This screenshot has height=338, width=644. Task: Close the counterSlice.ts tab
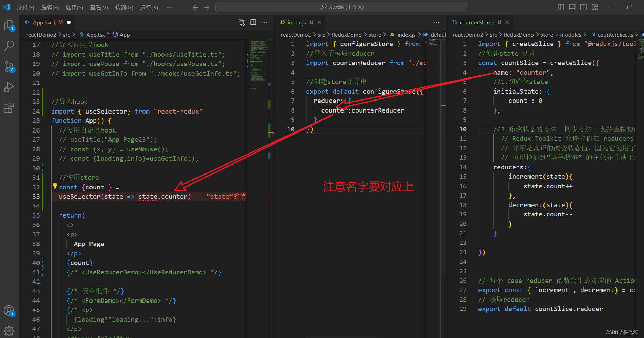[x=507, y=22]
